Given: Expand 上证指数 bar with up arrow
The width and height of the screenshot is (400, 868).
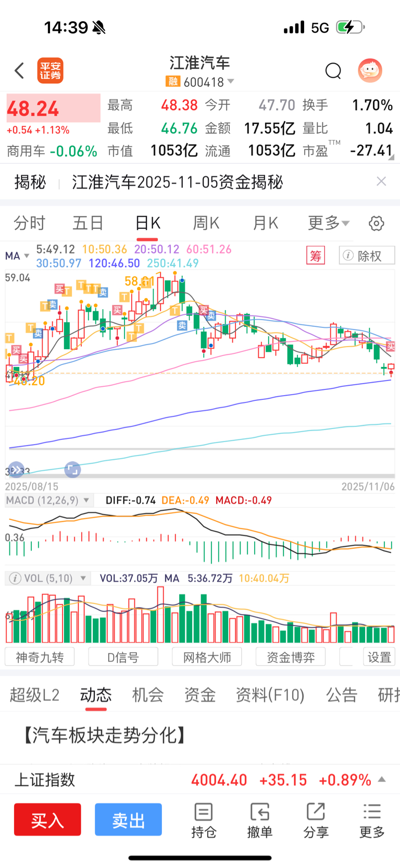Looking at the screenshot, I should [382, 779].
